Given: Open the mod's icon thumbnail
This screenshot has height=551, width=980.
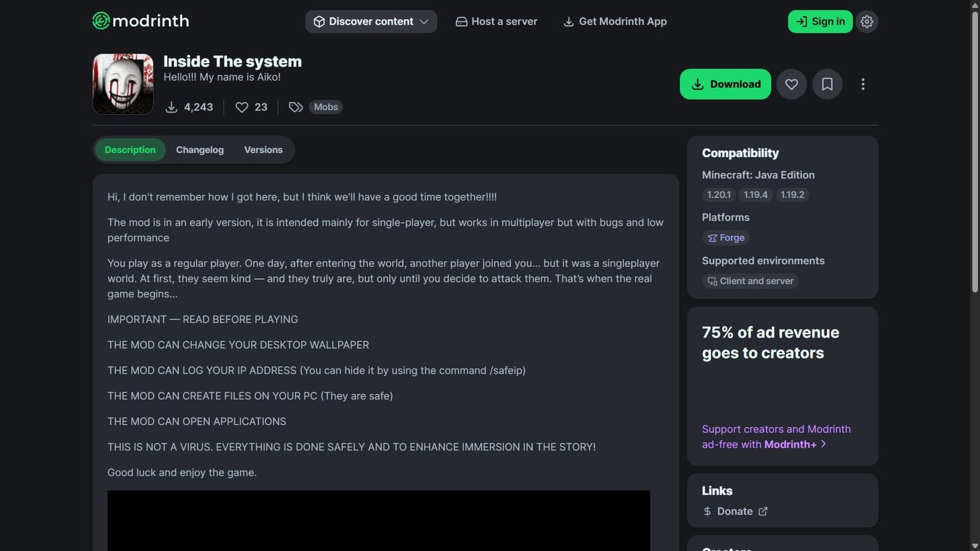Looking at the screenshot, I should click(122, 83).
